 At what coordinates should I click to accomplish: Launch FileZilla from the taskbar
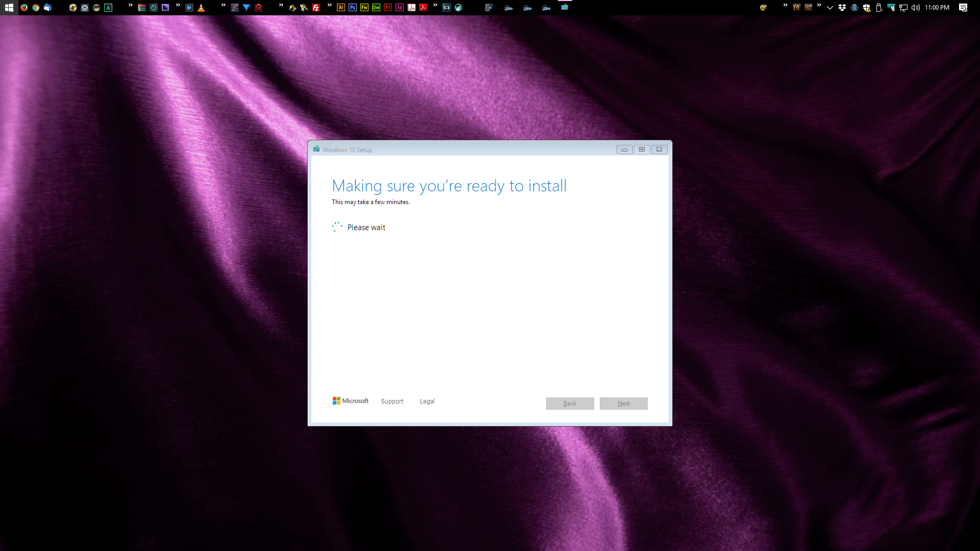pyautogui.click(x=316, y=8)
